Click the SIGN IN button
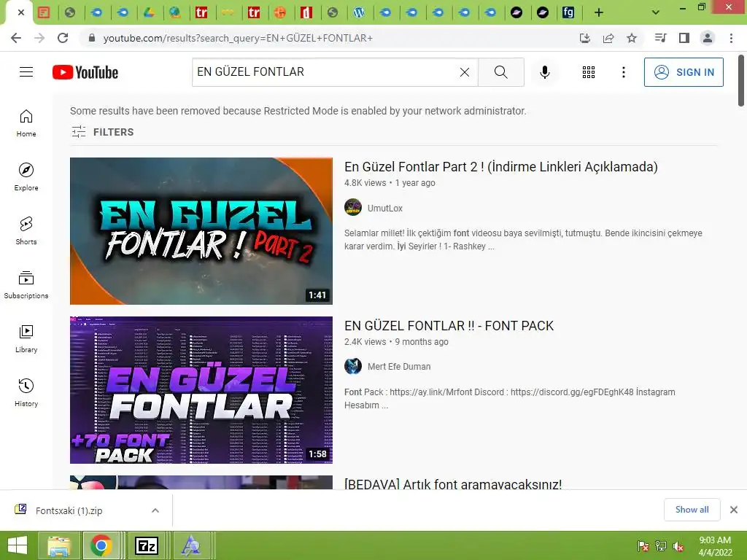Viewport: 747px width, 560px height. (x=684, y=72)
